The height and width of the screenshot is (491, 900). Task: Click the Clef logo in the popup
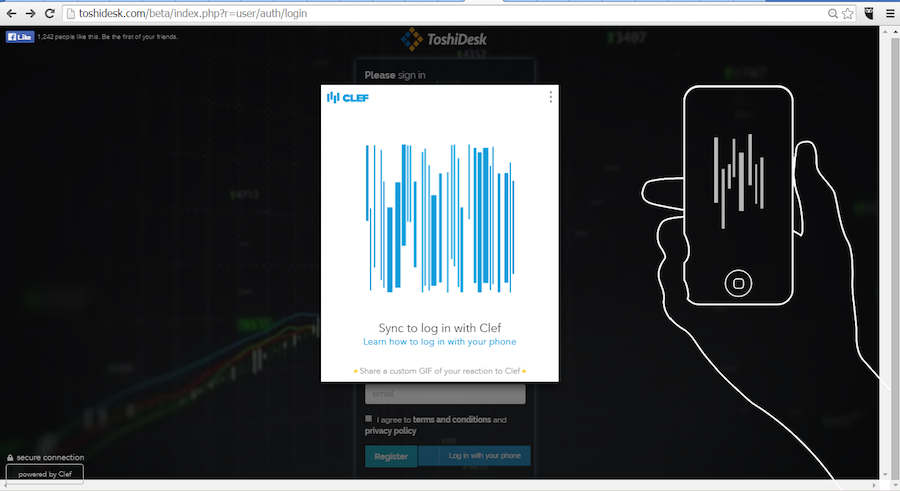pos(348,98)
